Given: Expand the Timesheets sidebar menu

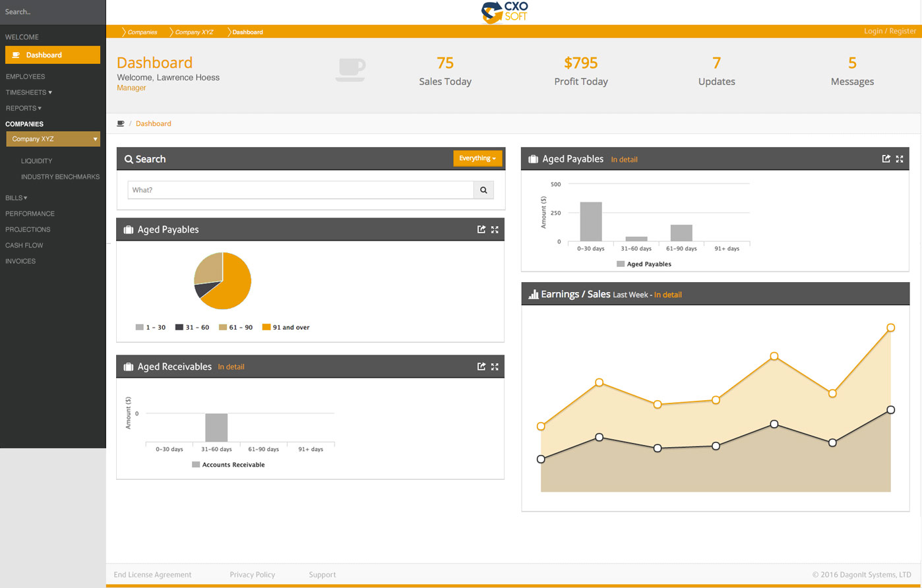Looking at the screenshot, I should 28,92.
